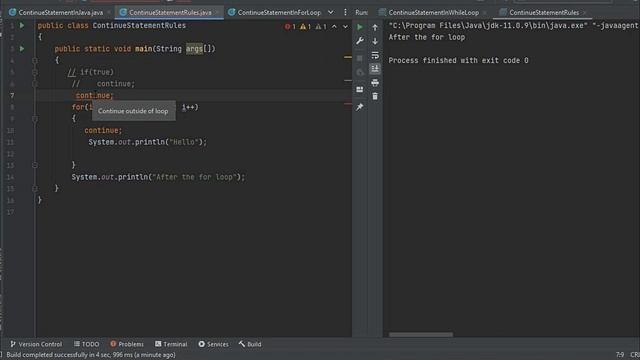This screenshot has width=640, height=360.
Task: Click 'Build completed successfully' status message
Action: click(91, 355)
